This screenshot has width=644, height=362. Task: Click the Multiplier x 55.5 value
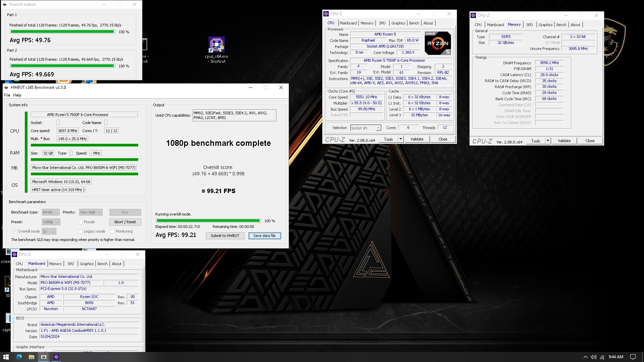[367, 103]
